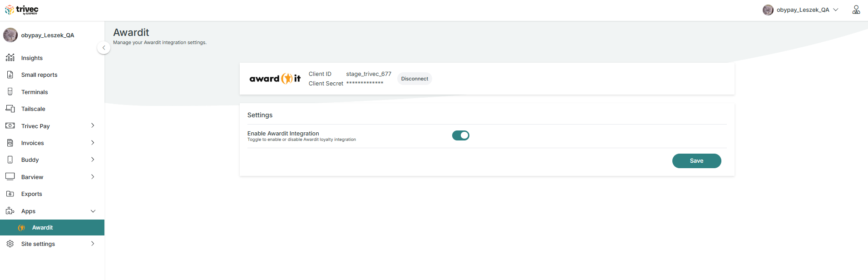Screen dimensions: 868x280
Task: Click the Awardit logo in connection card
Action: click(x=275, y=79)
